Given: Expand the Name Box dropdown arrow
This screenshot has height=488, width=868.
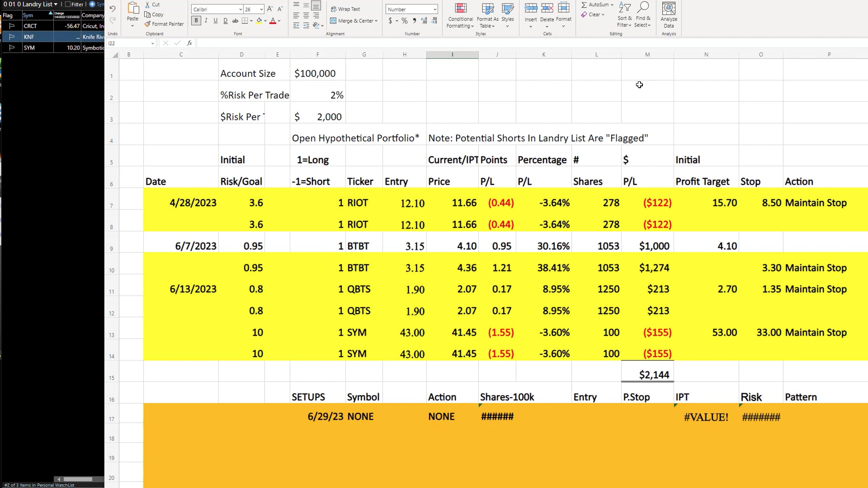Looking at the screenshot, I should click(153, 43).
